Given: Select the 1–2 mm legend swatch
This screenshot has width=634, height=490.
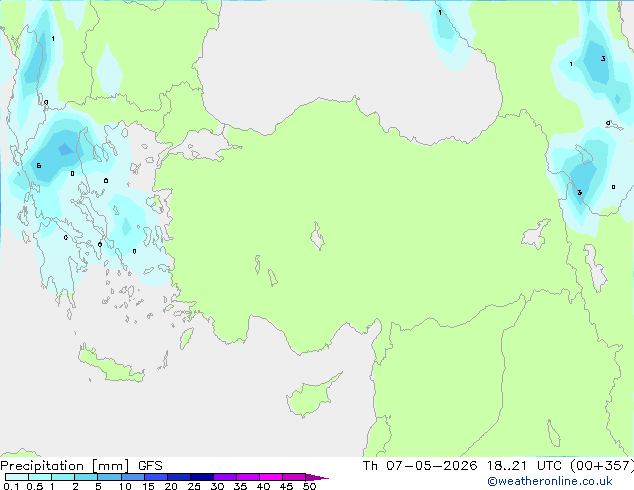Looking at the screenshot, I should click(x=63, y=477).
